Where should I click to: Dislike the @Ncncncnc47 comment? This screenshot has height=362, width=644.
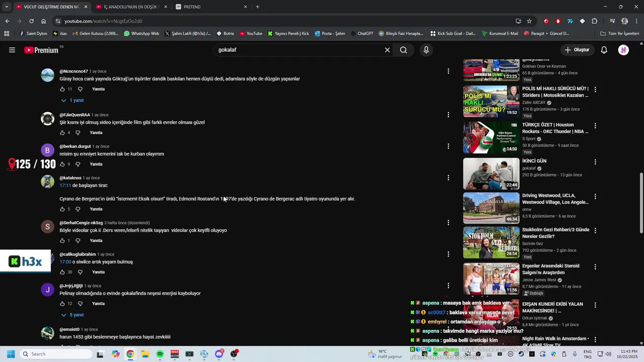point(80,89)
